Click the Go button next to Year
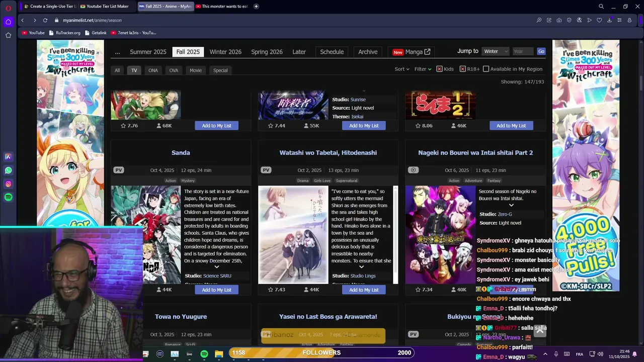 pyautogui.click(x=541, y=51)
